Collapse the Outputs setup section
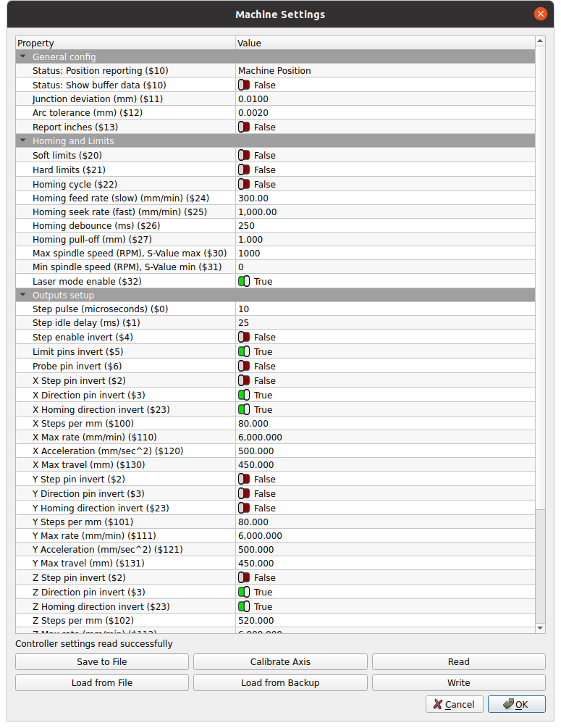Image resolution: width=561 pixels, height=728 pixels. 23,296
